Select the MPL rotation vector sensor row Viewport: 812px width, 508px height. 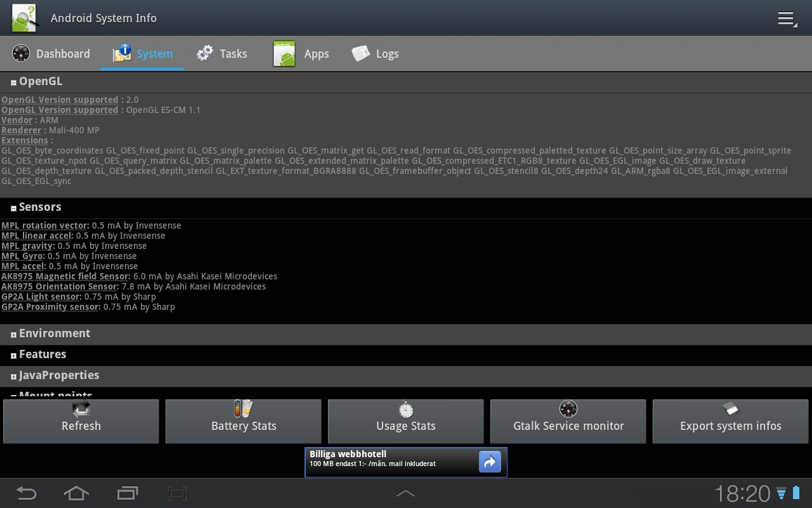91,225
